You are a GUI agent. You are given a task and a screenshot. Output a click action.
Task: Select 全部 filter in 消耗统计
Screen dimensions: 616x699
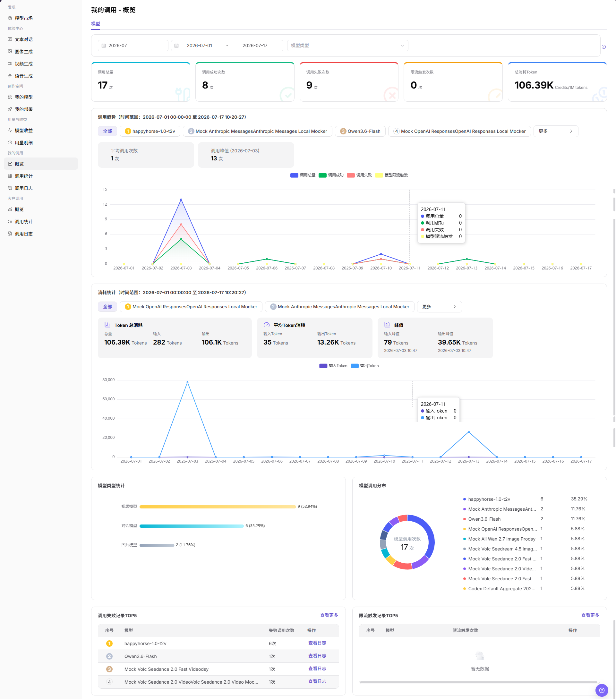pyautogui.click(x=107, y=307)
